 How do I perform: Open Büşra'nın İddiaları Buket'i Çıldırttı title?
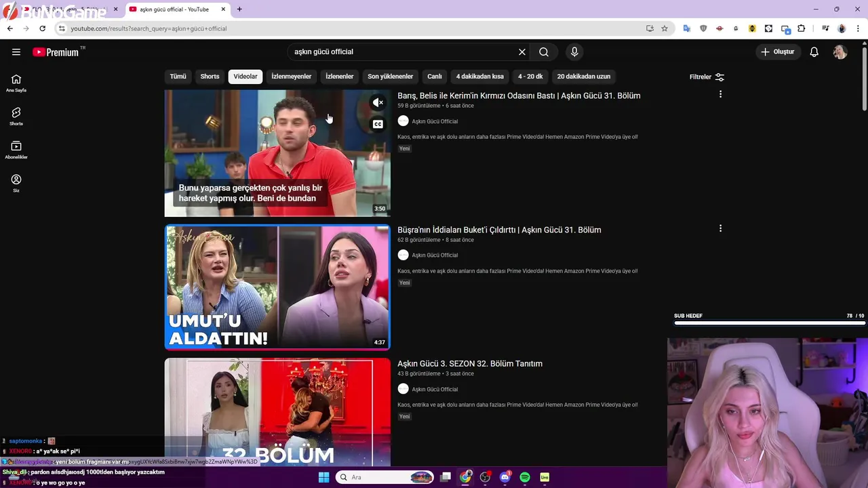click(x=499, y=230)
